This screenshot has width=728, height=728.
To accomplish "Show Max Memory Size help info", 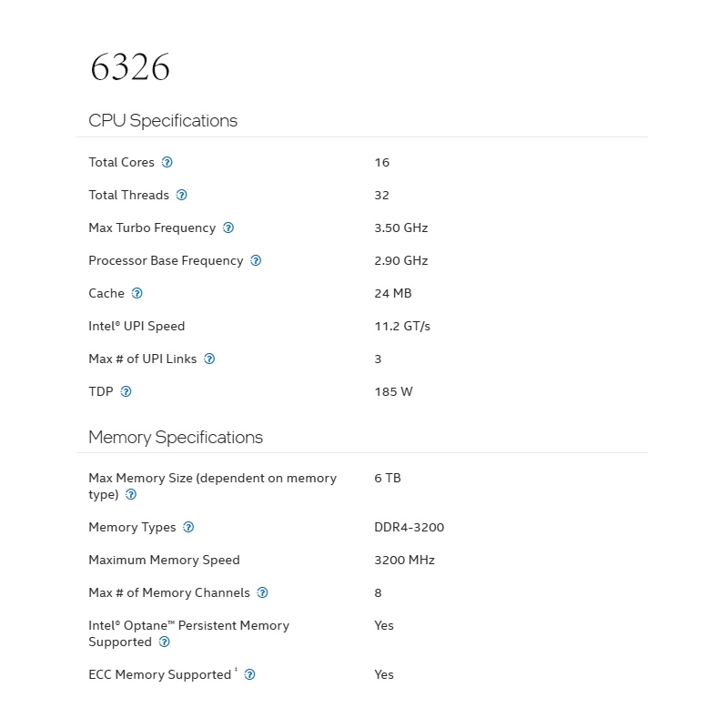I will [x=131, y=494].
